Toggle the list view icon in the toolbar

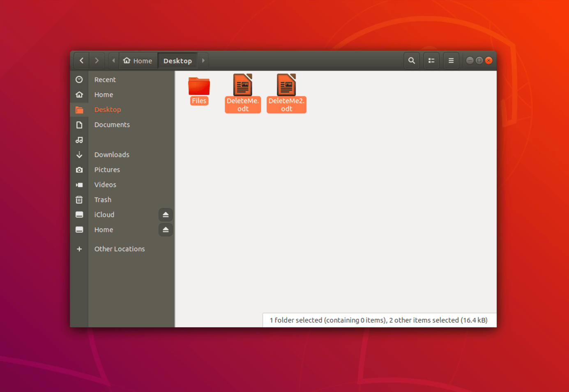[x=431, y=60]
